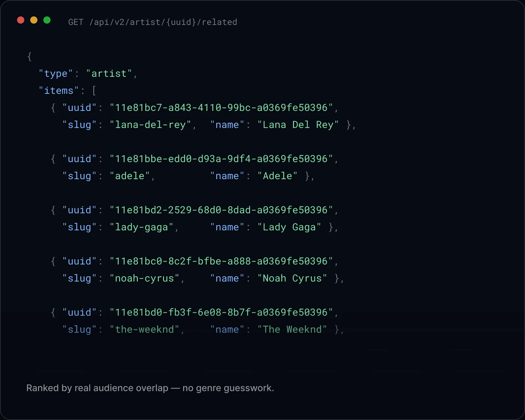Click the green maximize window button

pyautogui.click(x=47, y=20)
